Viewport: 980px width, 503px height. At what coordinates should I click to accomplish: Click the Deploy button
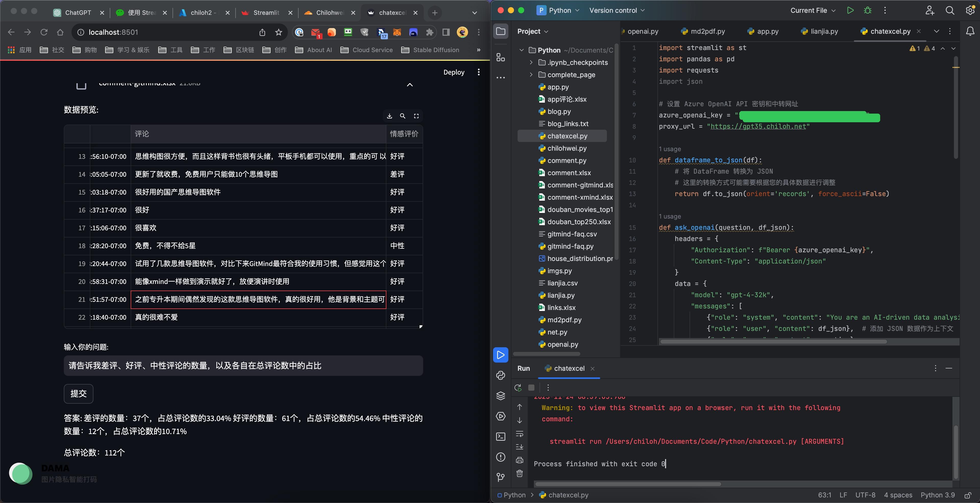tap(454, 72)
